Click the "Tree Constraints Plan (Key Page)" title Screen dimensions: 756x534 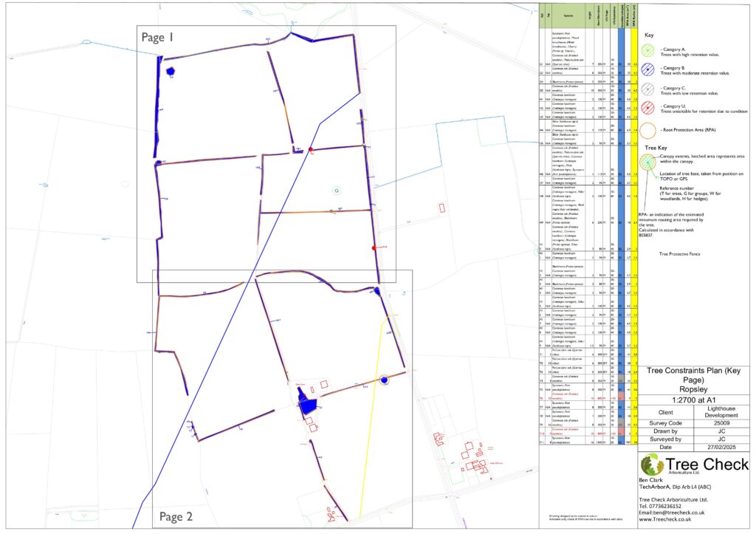click(696, 375)
